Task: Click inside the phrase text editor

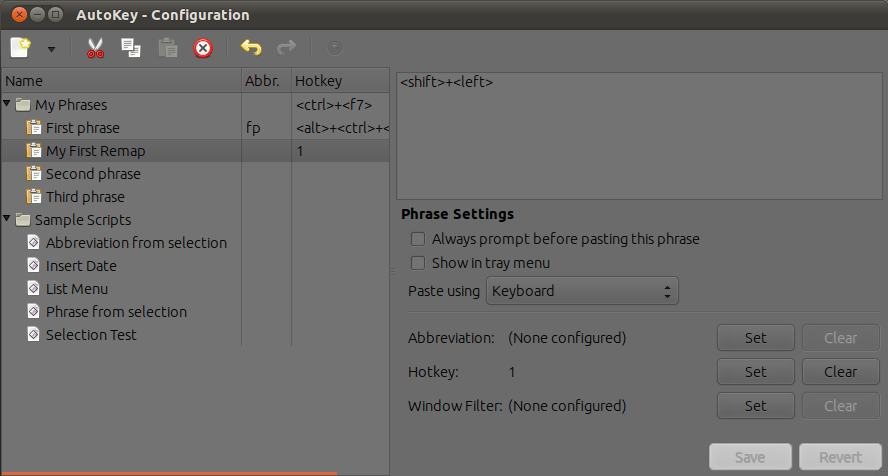Action: click(x=639, y=136)
